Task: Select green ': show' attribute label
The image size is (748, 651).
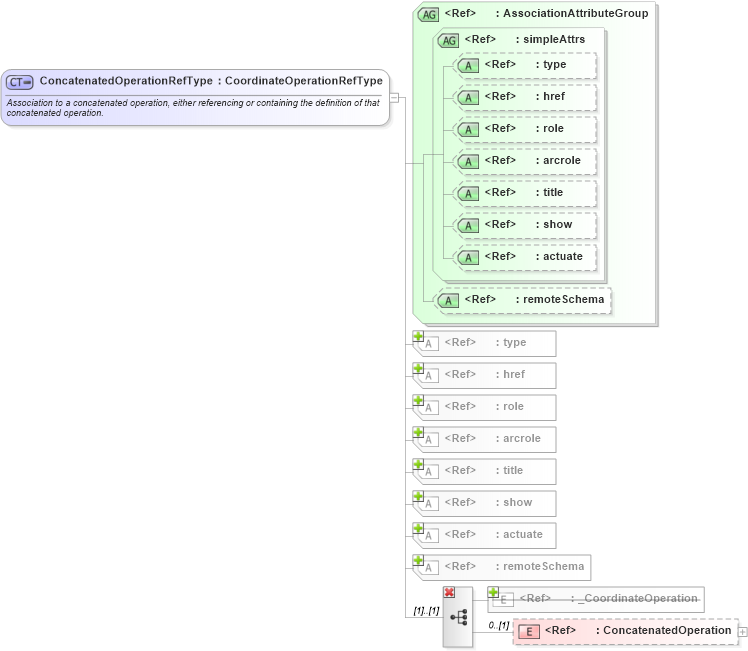Action: point(554,224)
